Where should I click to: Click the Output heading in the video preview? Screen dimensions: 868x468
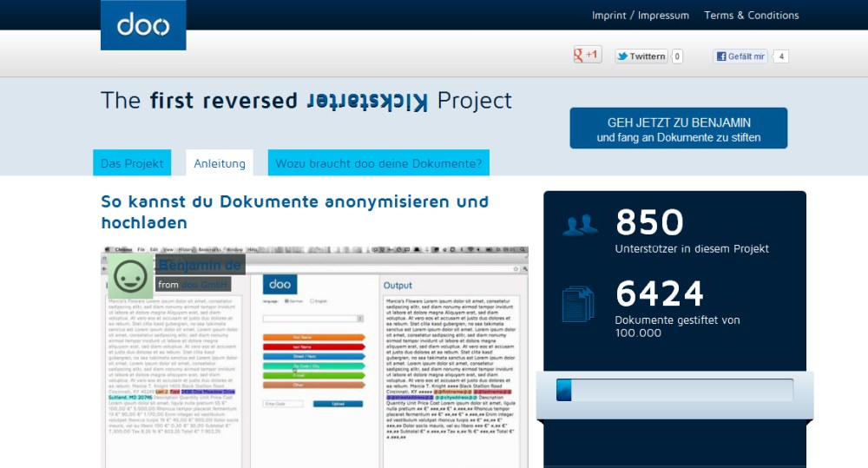click(x=398, y=286)
